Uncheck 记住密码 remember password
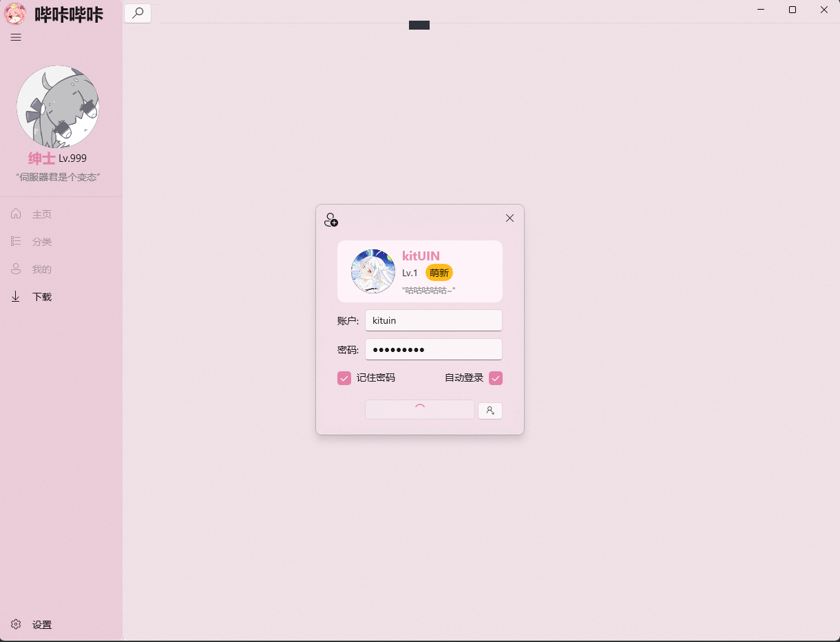This screenshot has width=840, height=642. click(x=344, y=378)
